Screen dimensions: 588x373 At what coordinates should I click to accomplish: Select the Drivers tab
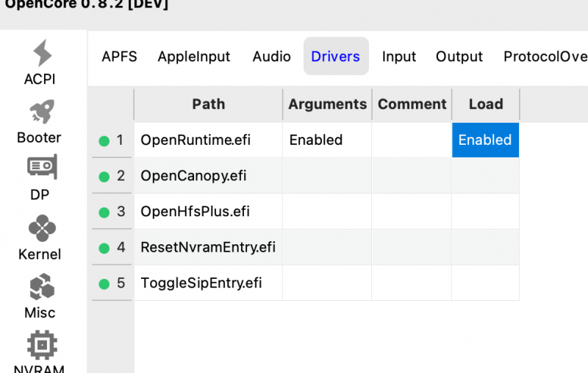click(x=336, y=57)
